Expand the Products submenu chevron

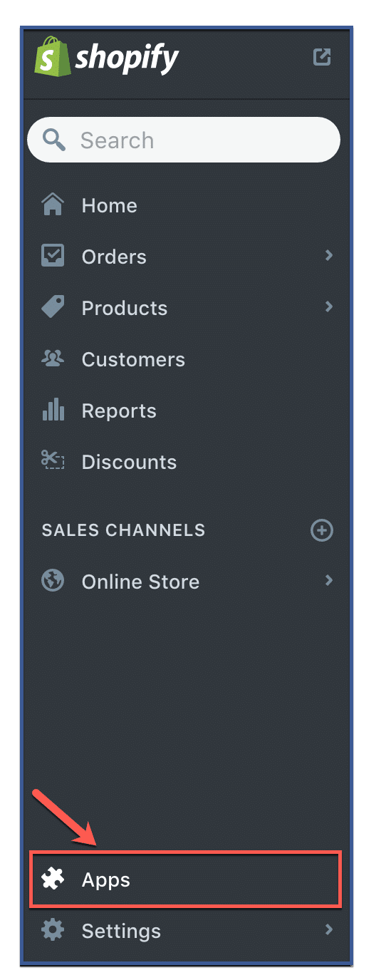[x=328, y=306]
